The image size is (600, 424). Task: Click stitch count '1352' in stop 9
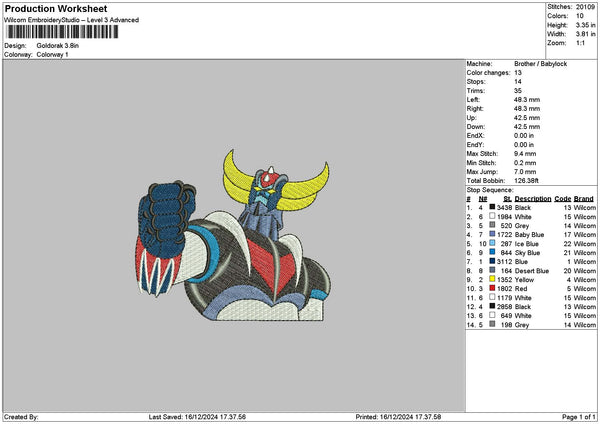pos(504,280)
